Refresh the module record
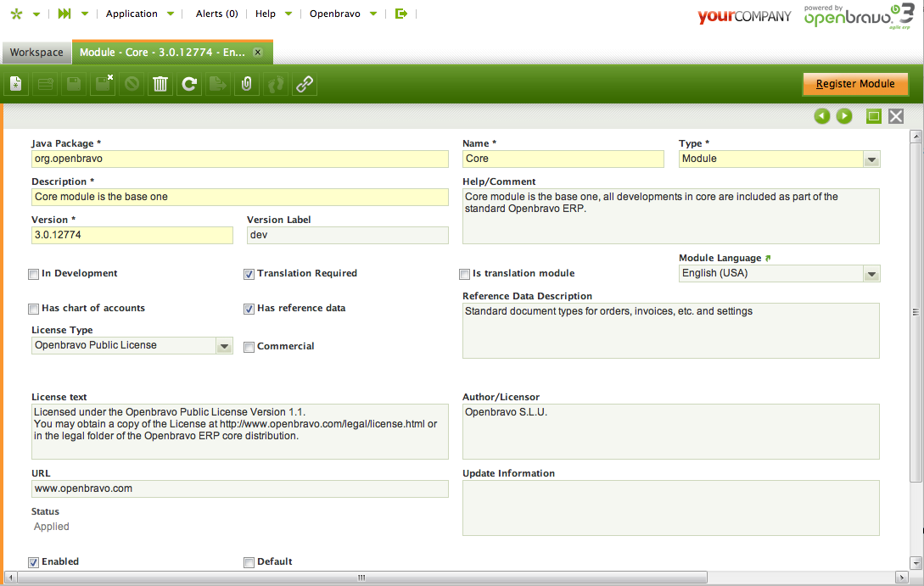The image size is (924, 586). pos(189,84)
